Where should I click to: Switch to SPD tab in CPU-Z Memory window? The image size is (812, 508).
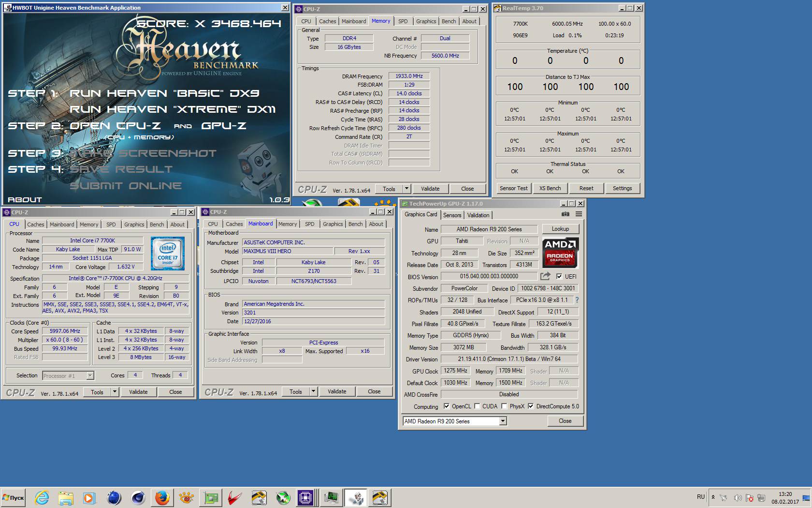point(403,21)
